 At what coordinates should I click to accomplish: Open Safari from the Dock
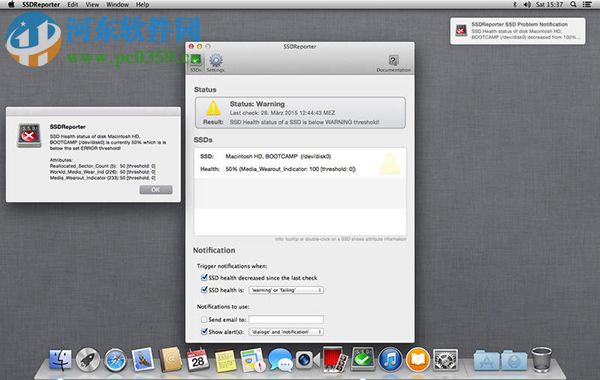point(115,360)
